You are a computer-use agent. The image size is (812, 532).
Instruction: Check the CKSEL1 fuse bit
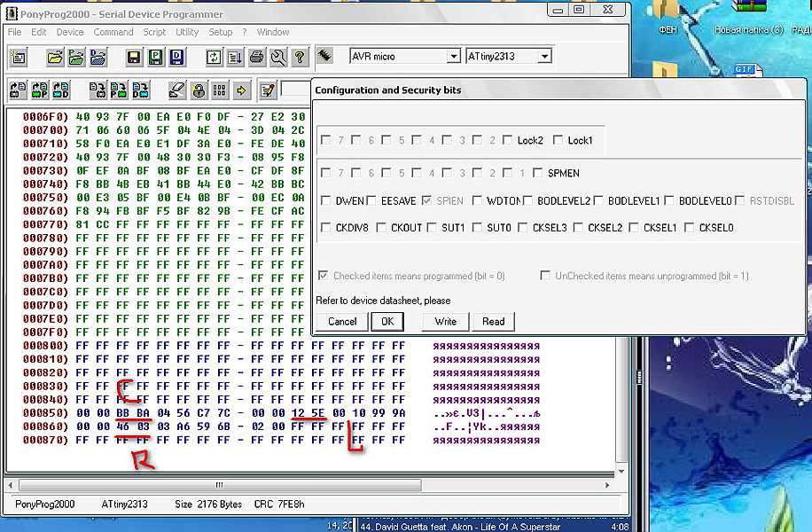(x=633, y=228)
